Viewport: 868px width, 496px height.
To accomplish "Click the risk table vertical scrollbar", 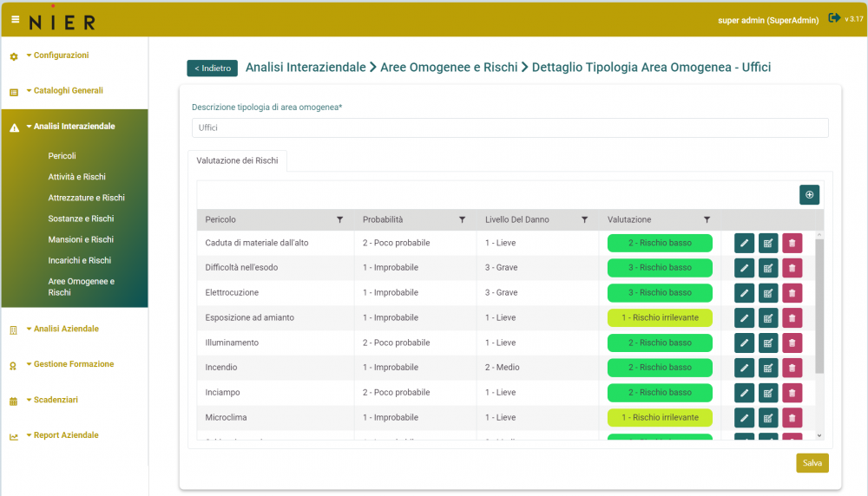I will [x=819, y=303].
